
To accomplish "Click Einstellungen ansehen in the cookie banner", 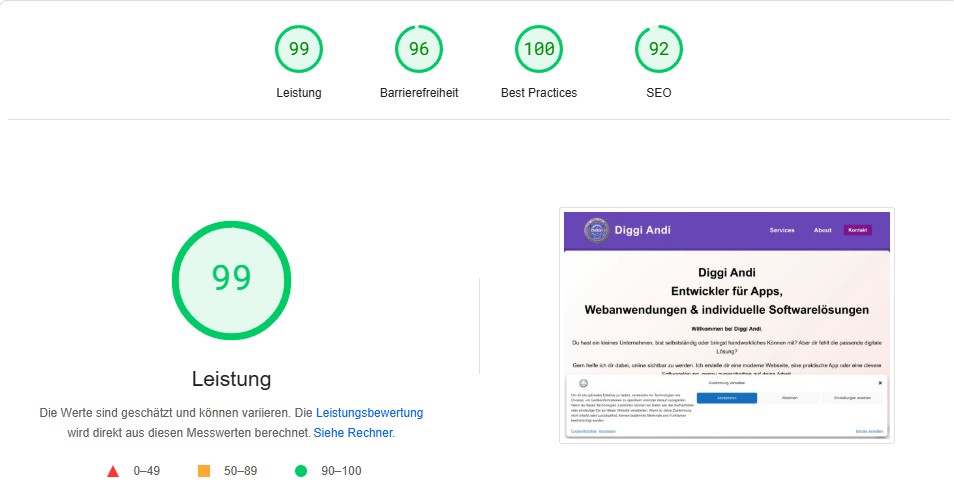I will [853, 398].
